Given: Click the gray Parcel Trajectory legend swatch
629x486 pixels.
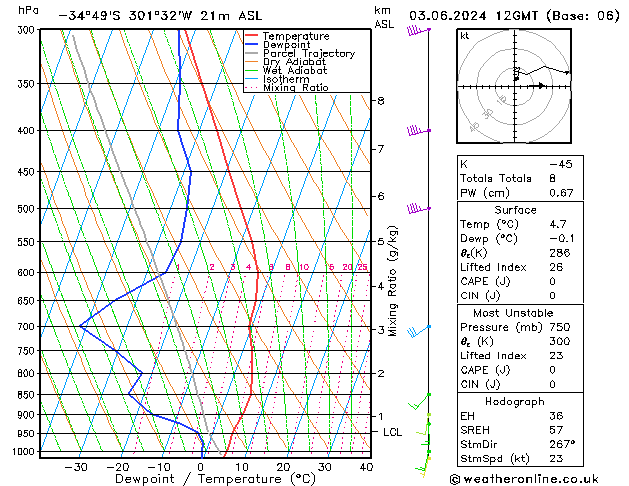Looking at the screenshot, I should [x=252, y=53].
